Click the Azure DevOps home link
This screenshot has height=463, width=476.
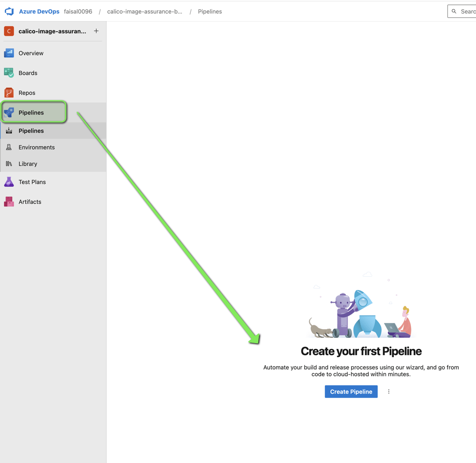[39, 12]
